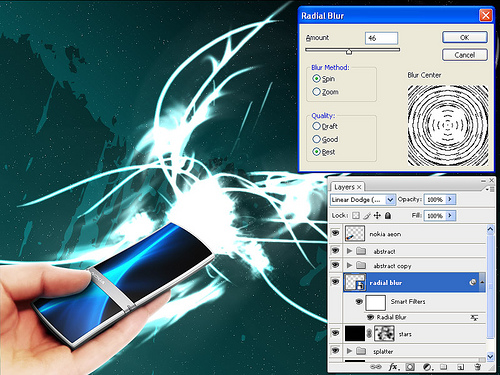This screenshot has height=375, width=500.
Task: Collapse smart filters on radial blur layer
Action: [482, 282]
